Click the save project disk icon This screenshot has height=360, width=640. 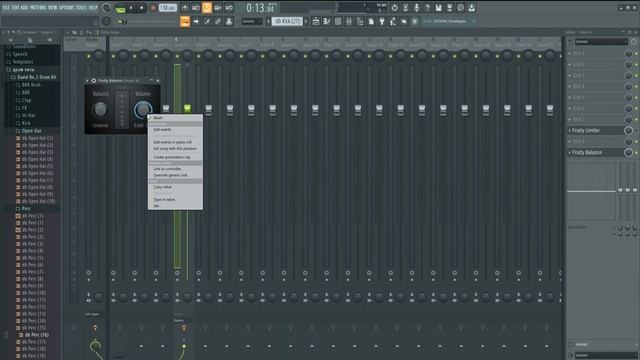coord(438,8)
